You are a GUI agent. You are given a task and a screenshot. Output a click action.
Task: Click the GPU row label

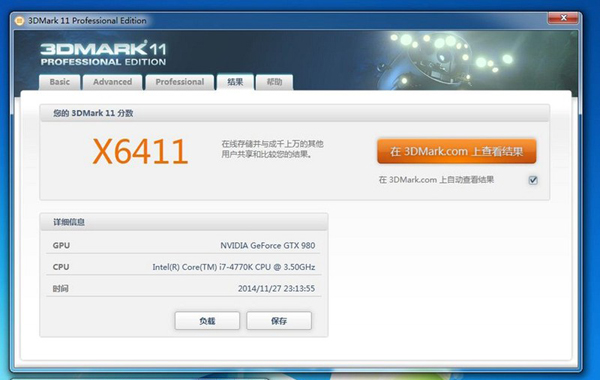point(61,245)
